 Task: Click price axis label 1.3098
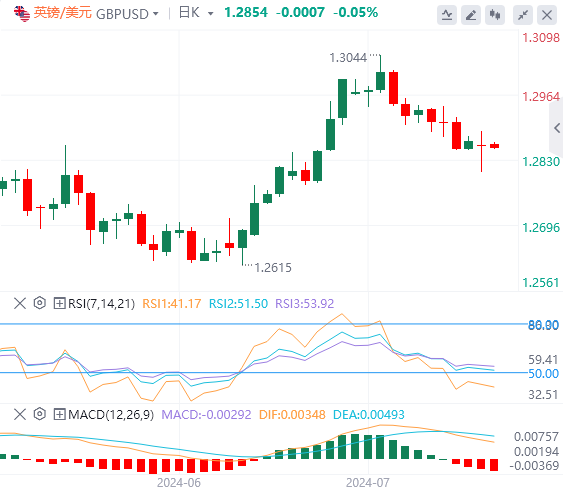(x=541, y=38)
